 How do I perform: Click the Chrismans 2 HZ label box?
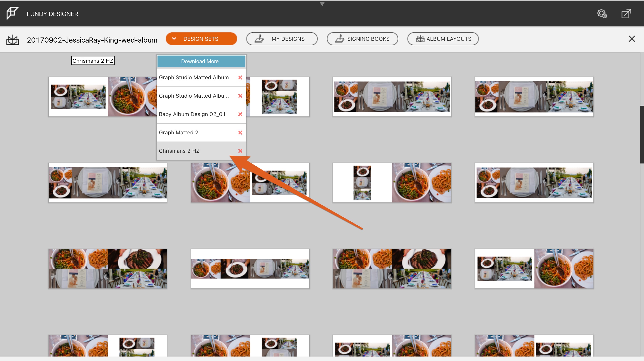93,60
